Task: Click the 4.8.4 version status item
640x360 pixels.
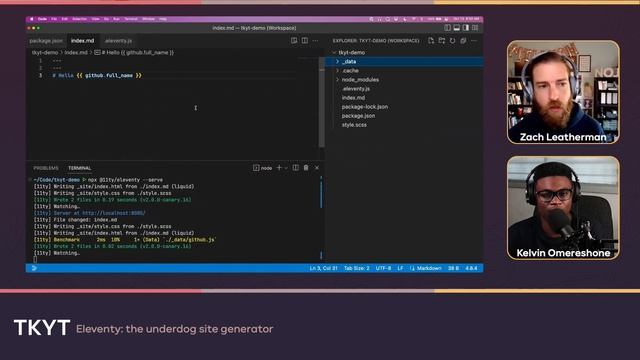Action: [471, 268]
